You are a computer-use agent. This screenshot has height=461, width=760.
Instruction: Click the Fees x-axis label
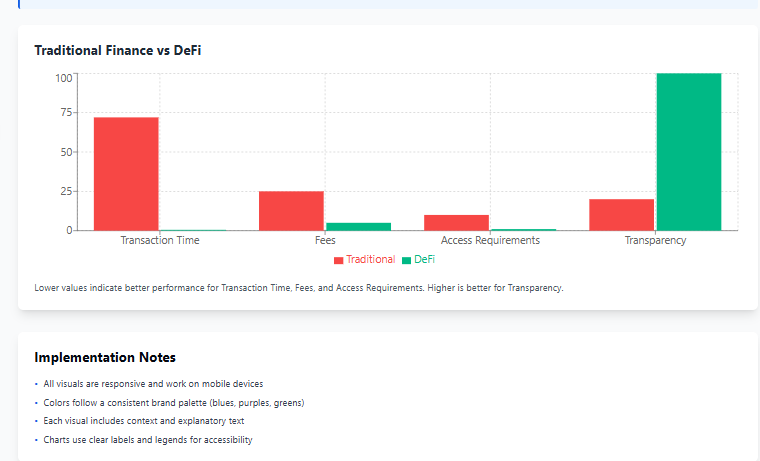click(x=324, y=241)
